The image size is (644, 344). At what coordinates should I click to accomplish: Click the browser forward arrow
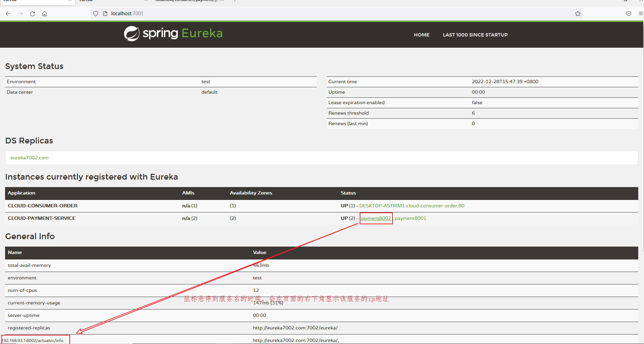pyautogui.click(x=20, y=14)
